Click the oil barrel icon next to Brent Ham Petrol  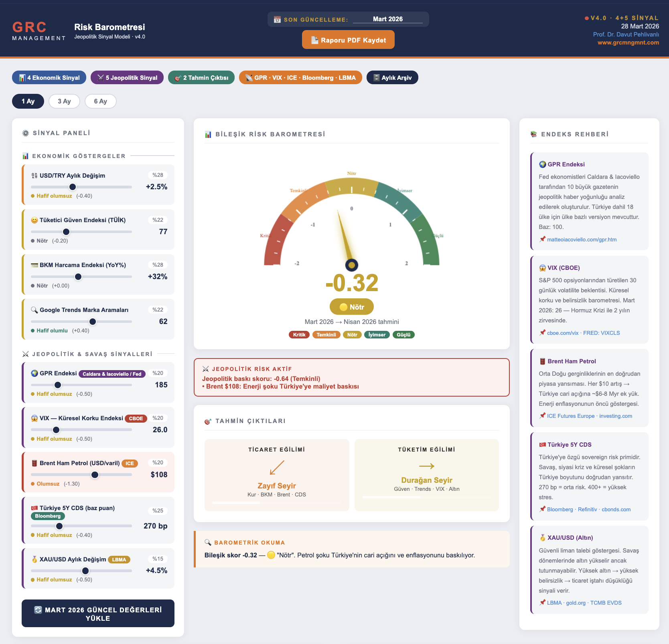[34, 463]
